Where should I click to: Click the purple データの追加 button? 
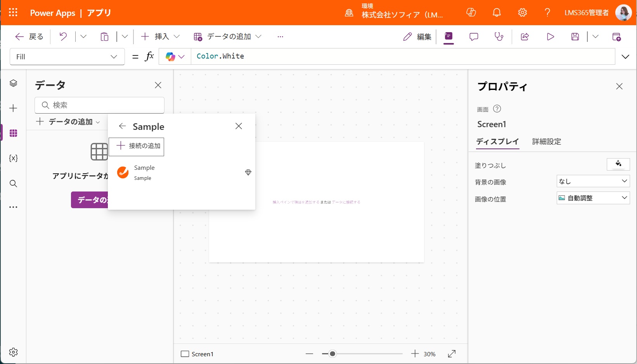[x=90, y=200]
